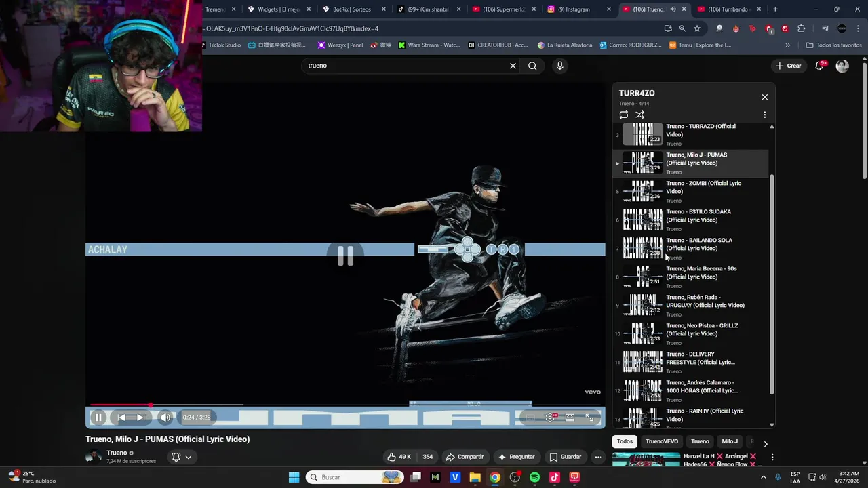Play Trueno - ESTILO SUDAKA from playlist
This screenshot has height=488, width=868.
coord(690,220)
